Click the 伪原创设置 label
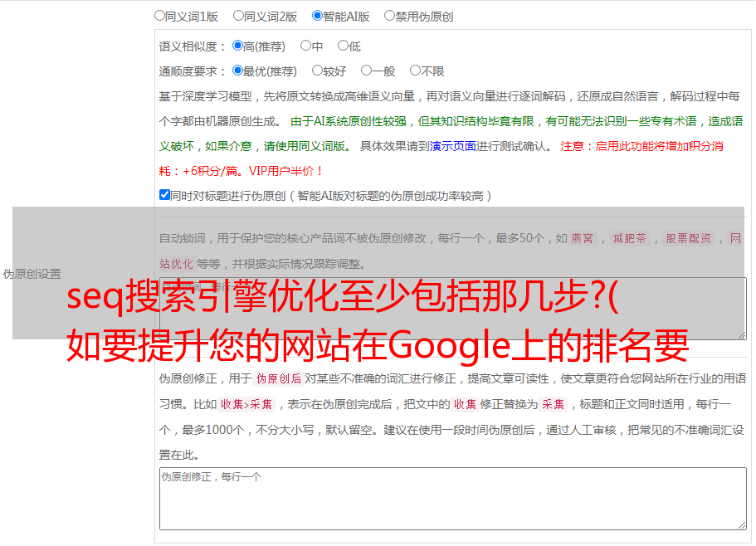Viewport: 756px width, 546px height. coord(32,274)
